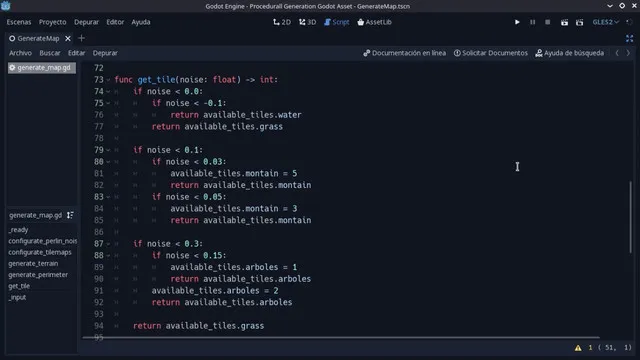Click Solicitar Documentos button
Viewport: 640px width, 360px height.
491,53
